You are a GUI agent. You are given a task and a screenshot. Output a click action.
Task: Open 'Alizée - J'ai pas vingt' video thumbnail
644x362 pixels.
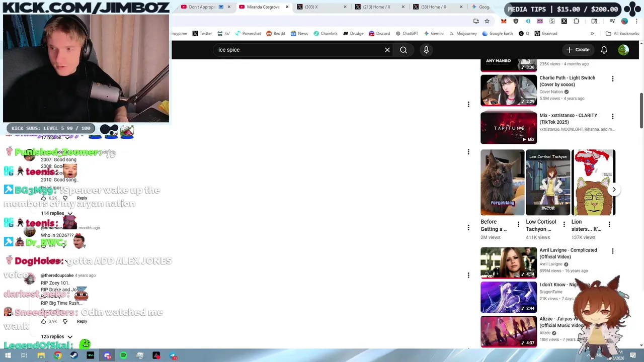pyautogui.click(x=509, y=331)
